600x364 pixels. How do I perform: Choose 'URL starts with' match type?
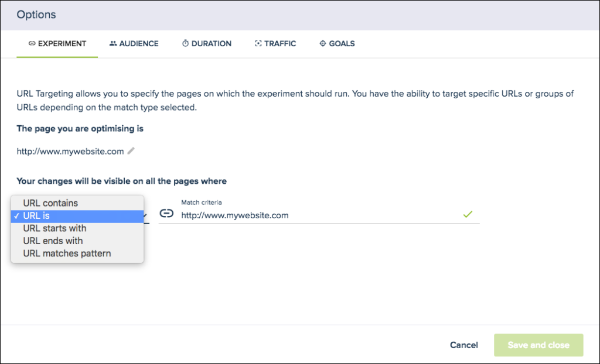[54, 228]
